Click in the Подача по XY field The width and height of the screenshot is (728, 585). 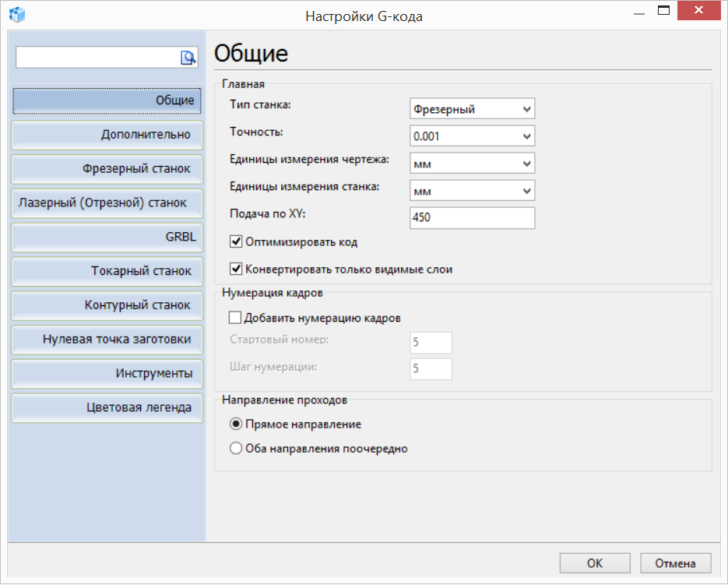(x=467, y=218)
